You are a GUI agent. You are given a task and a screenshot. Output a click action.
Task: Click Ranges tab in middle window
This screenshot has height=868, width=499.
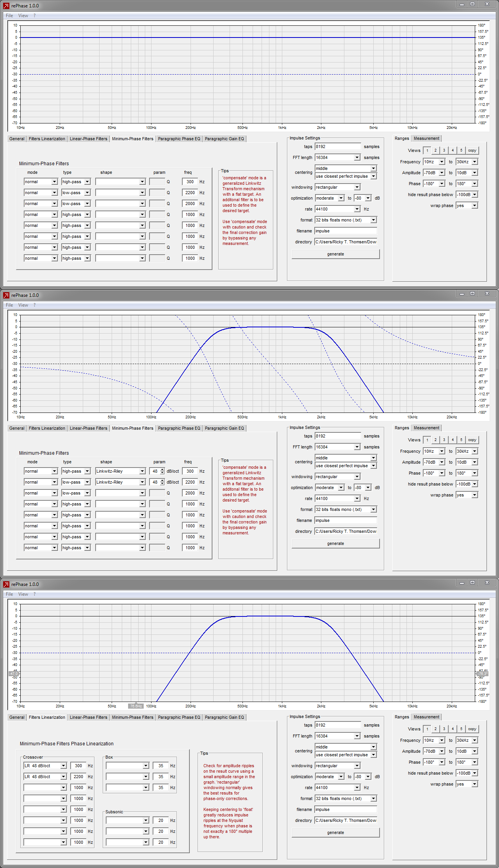(x=402, y=428)
